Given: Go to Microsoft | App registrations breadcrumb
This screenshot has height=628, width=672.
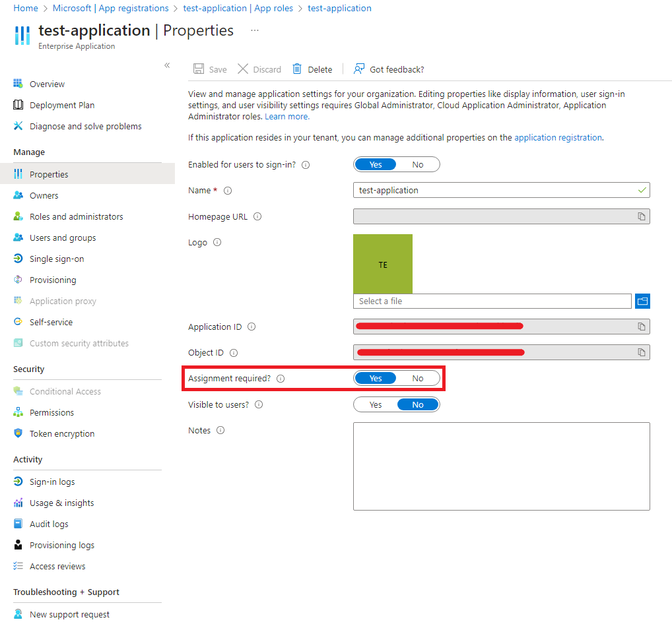Looking at the screenshot, I should point(111,8).
